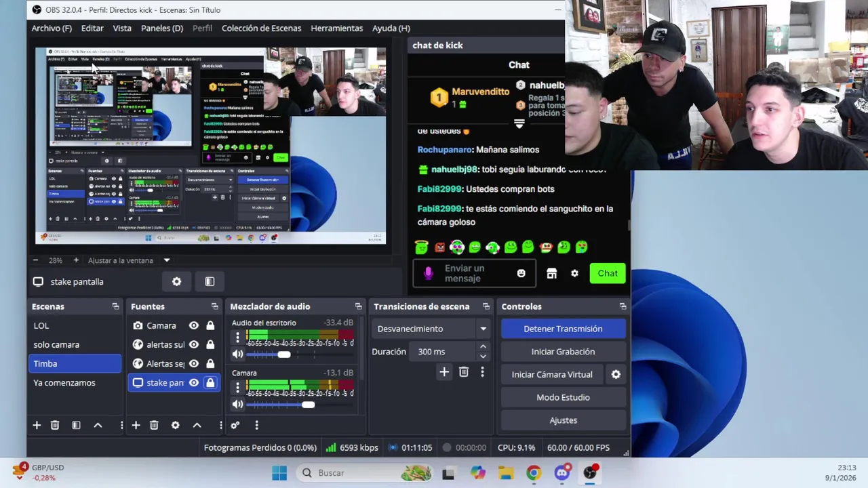Unlock the stake pantalla source lock
868x488 pixels.
210,382
